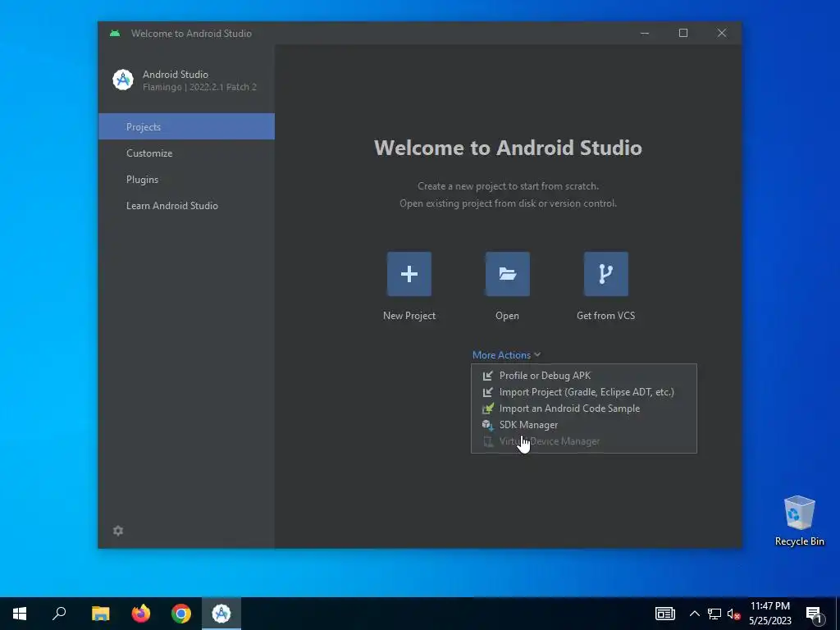Screen dimensions: 840x630
Task: Select Recycle Bin desktop icon
Action: (799, 521)
